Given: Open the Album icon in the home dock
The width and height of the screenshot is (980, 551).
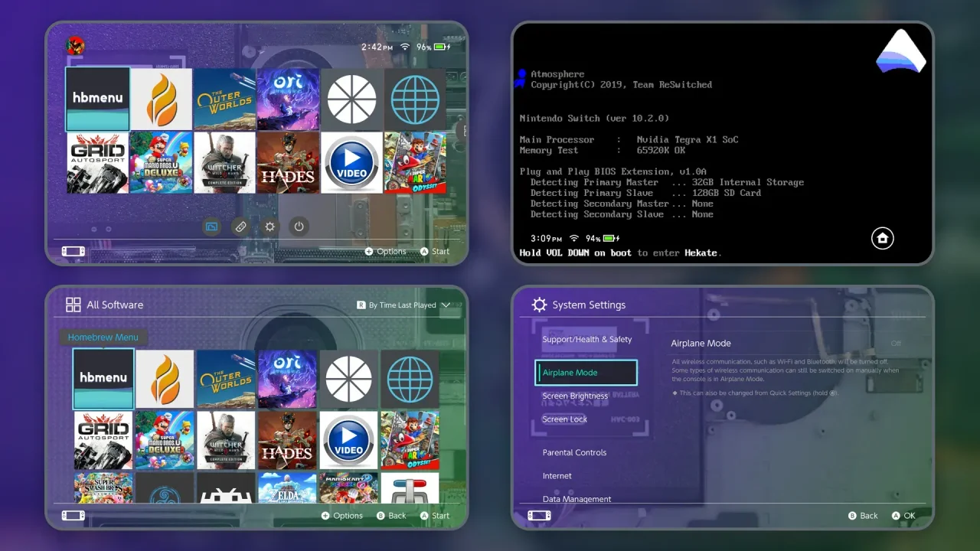Looking at the screenshot, I should tap(212, 227).
